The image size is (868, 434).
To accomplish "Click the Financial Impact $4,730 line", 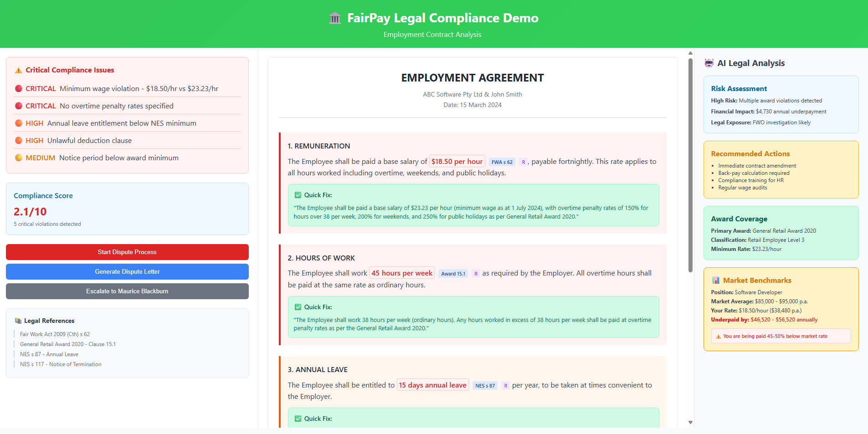I will (x=768, y=112).
